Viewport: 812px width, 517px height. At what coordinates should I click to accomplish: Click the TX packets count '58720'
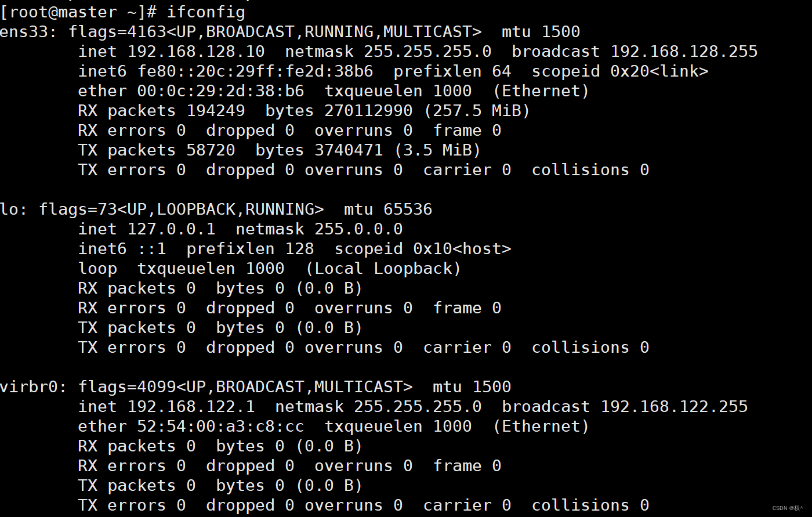pyautogui.click(x=211, y=150)
